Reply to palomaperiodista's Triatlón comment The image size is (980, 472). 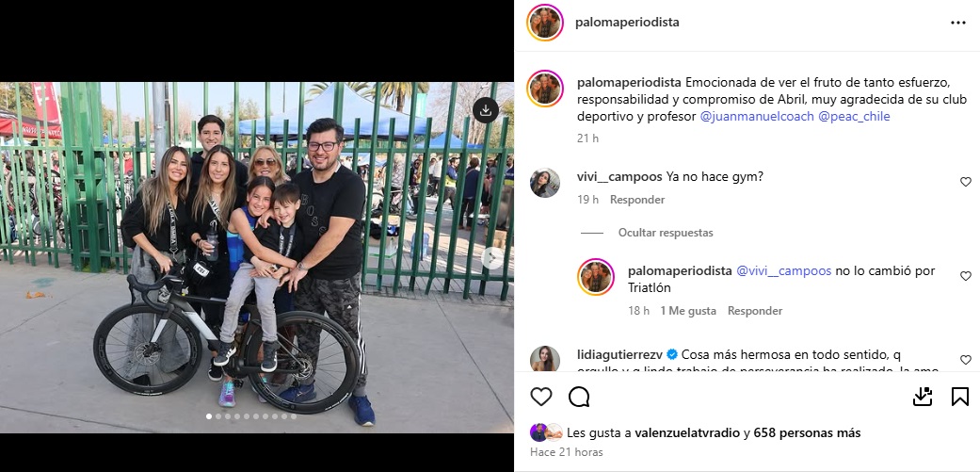755,311
